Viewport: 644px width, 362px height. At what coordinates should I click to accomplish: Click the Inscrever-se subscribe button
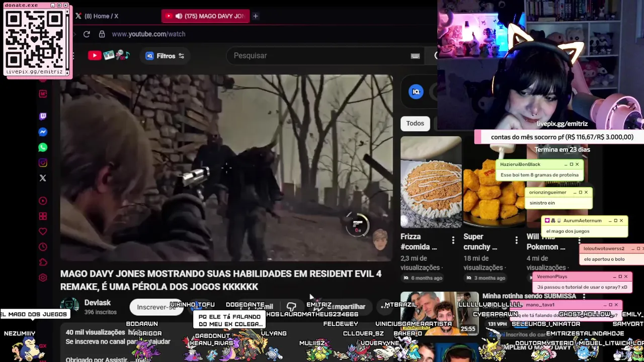coord(156,307)
